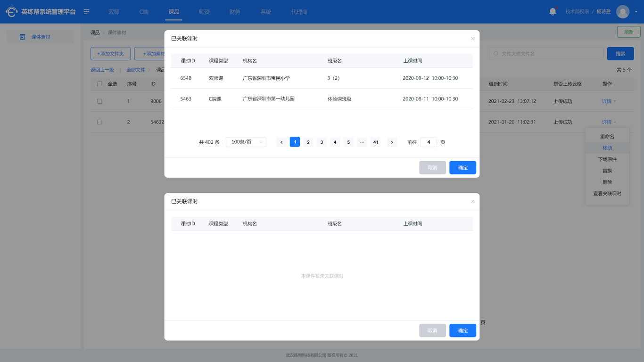Click the +添加文件夹 button

pos(110,54)
